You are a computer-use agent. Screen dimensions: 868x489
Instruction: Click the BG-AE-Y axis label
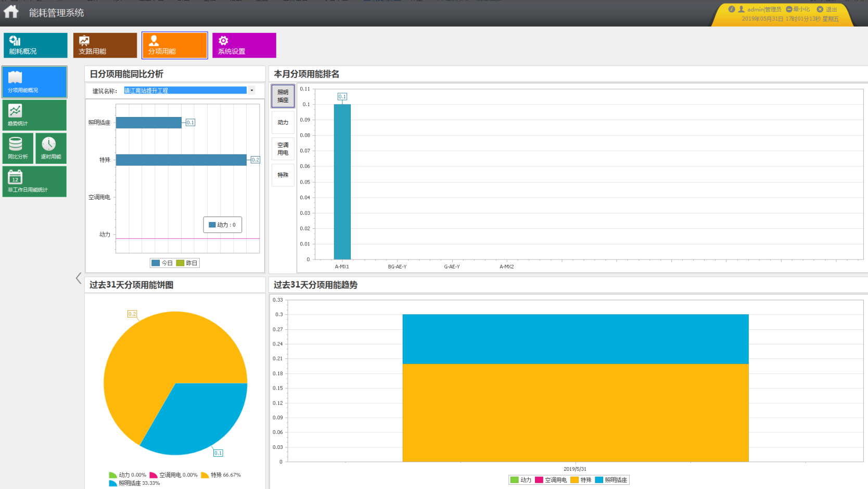(x=397, y=267)
